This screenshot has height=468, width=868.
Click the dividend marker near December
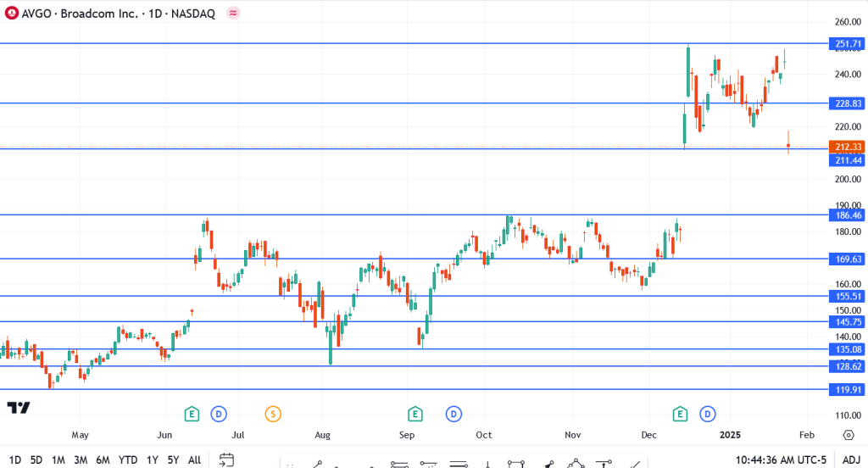pos(707,414)
